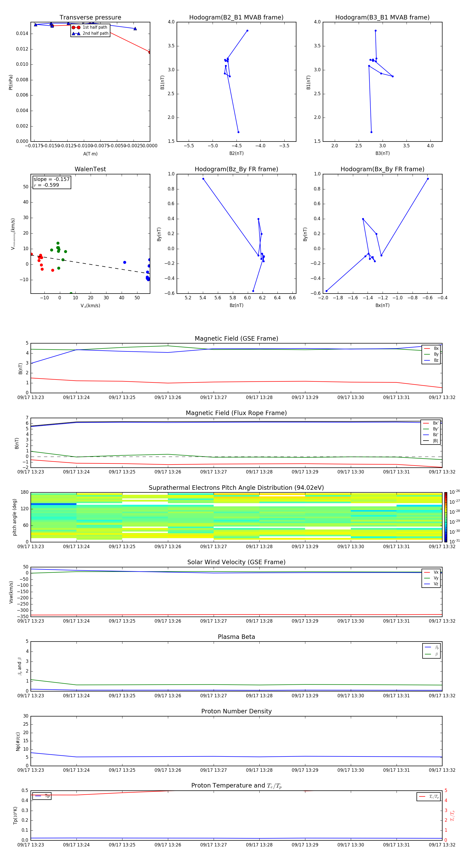Click 'Magnetic Field (GSE Frame)' title
Screen dimensions: 473x868
point(236,339)
